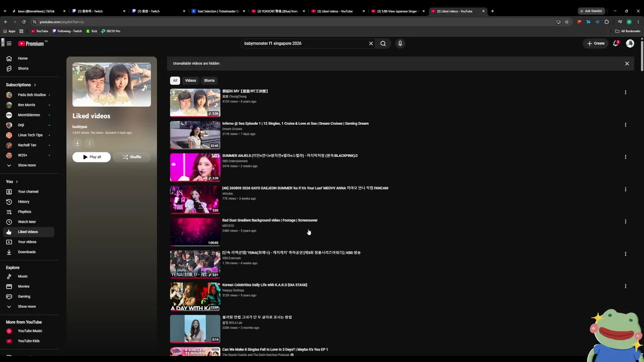The height and width of the screenshot is (362, 644).
Task: Expand Show more under the Explore section
Action: (28, 307)
